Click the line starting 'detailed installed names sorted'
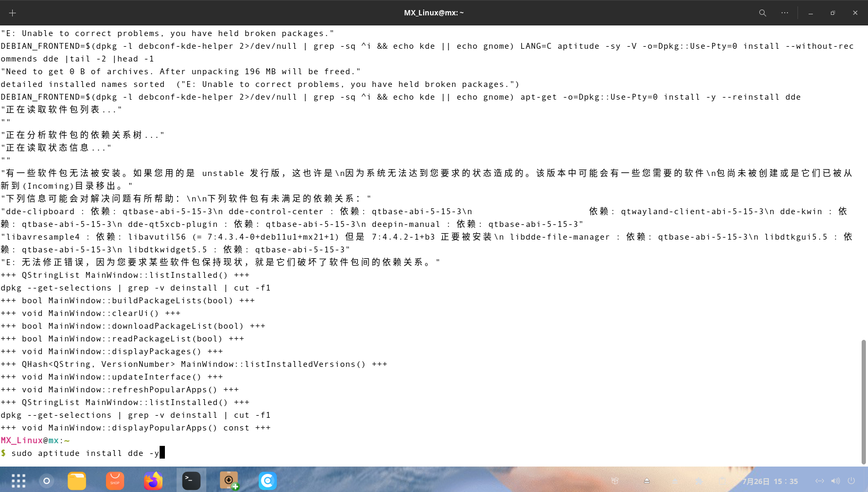The image size is (868, 492). 260,84
